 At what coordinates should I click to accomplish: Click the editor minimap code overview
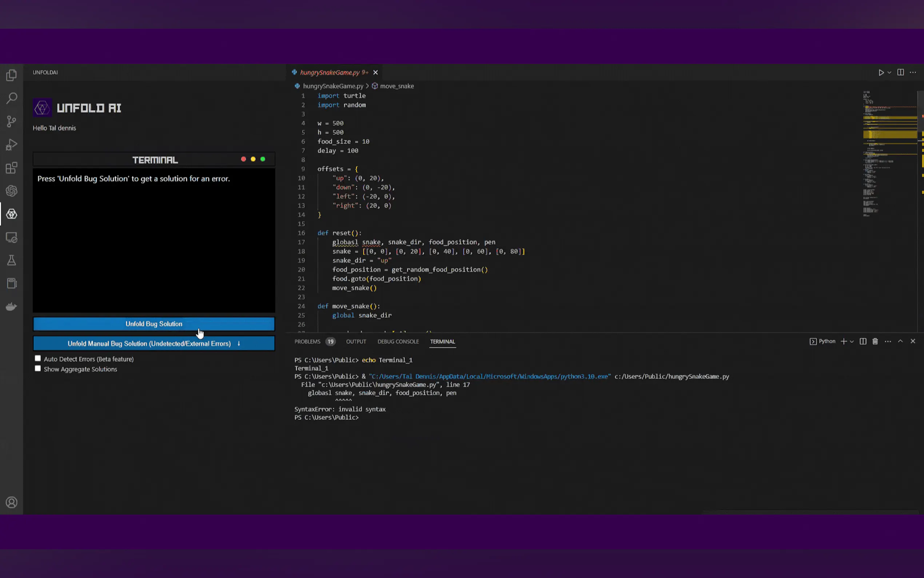point(889,153)
